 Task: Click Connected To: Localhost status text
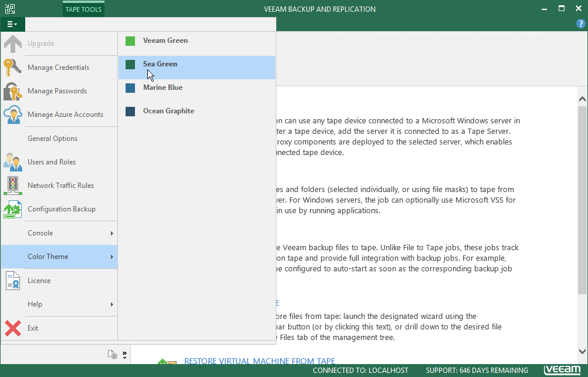(360, 371)
